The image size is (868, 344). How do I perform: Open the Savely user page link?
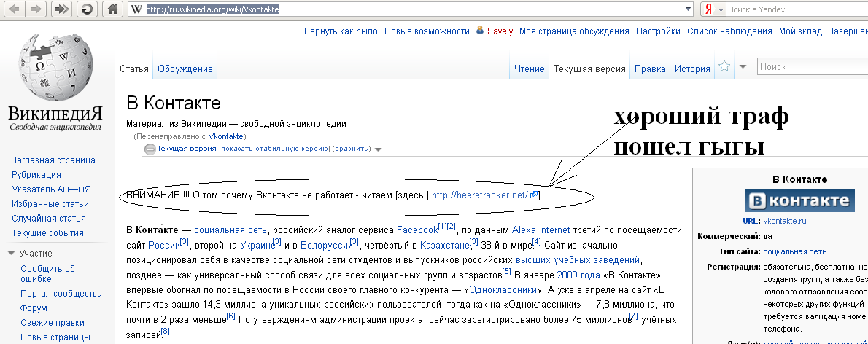[500, 31]
